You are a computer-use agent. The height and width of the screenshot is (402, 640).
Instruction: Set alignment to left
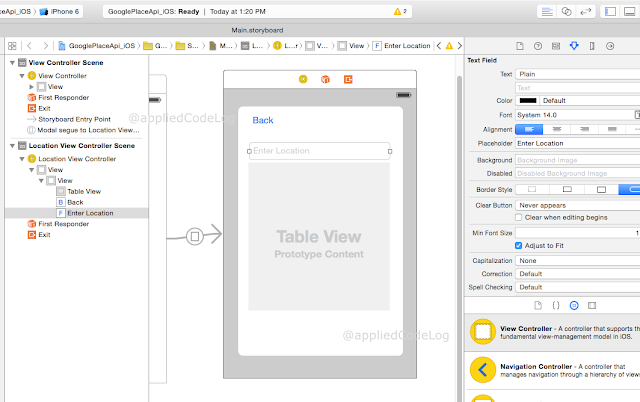(x=529, y=129)
